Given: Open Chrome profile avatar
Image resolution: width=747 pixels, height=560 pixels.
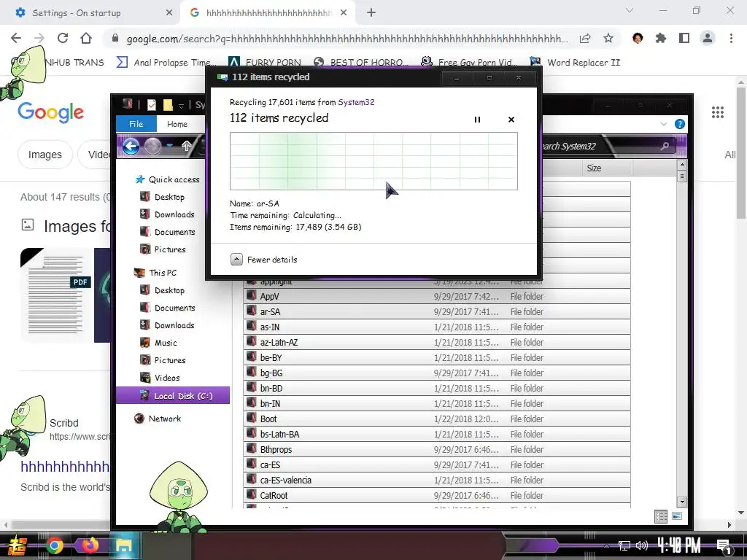Looking at the screenshot, I should (x=708, y=38).
